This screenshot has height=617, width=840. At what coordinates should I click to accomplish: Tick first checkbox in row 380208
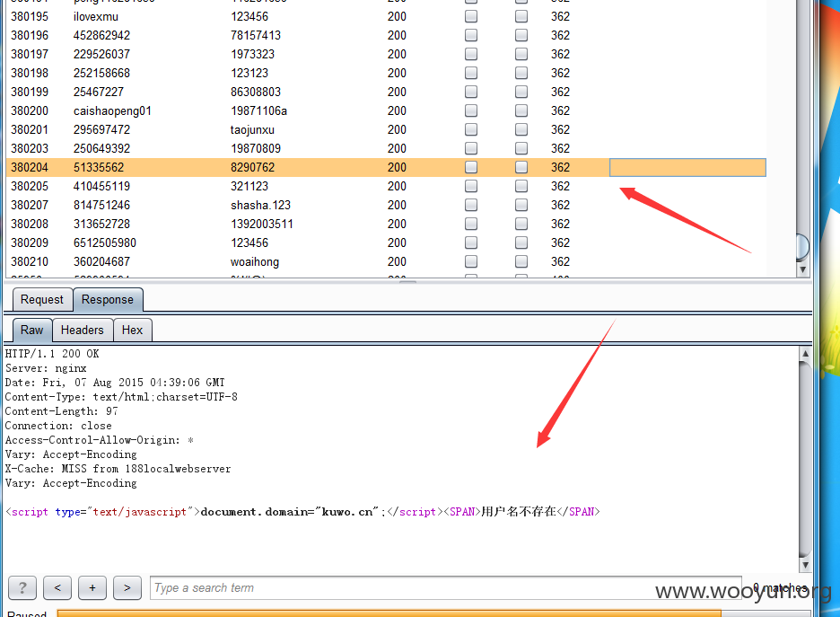pos(471,224)
